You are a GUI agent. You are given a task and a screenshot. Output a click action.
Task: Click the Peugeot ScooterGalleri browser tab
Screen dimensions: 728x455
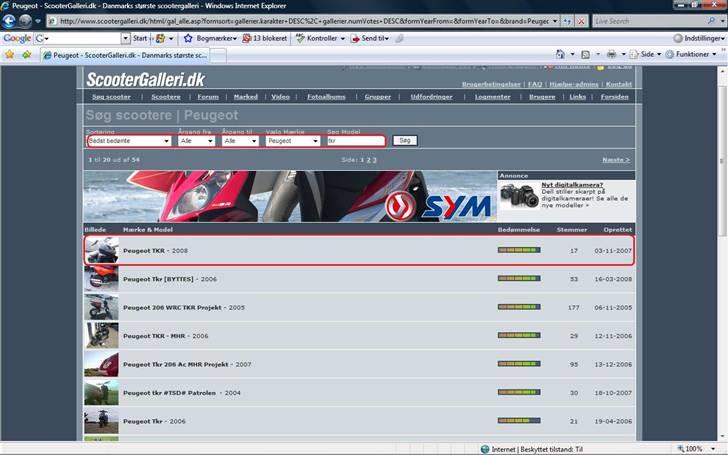pos(125,55)
